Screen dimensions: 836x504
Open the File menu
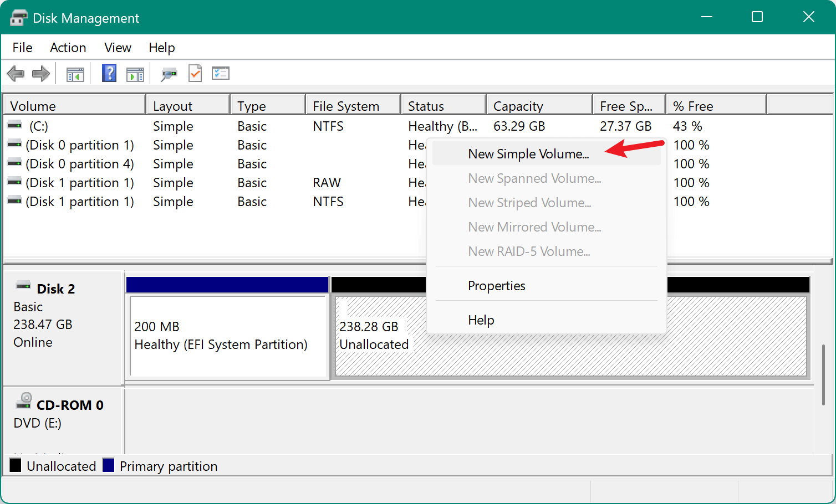click(22, 48)
